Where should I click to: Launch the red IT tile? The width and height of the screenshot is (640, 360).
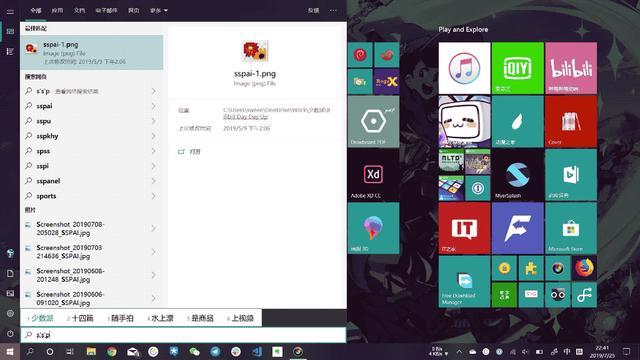tap(464, 228)
